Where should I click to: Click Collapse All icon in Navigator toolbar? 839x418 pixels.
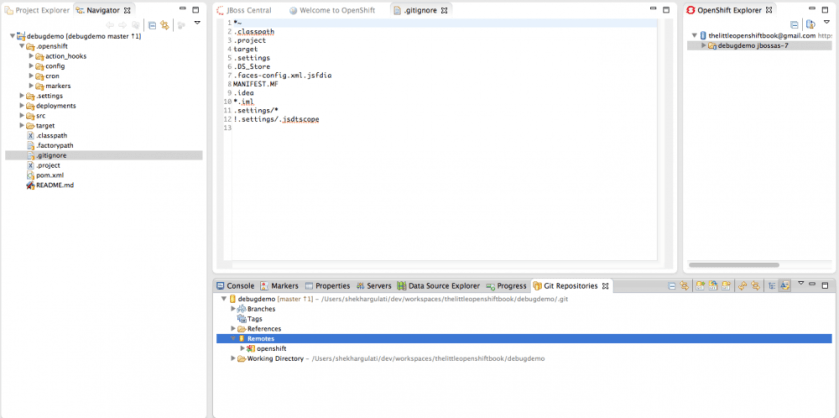point(152,24)
